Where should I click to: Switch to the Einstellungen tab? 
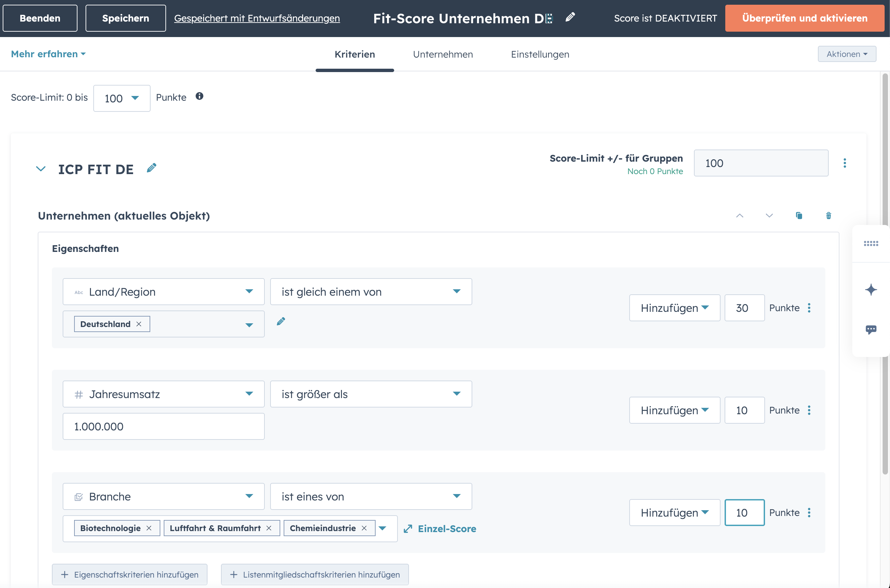tap(540, 54)
